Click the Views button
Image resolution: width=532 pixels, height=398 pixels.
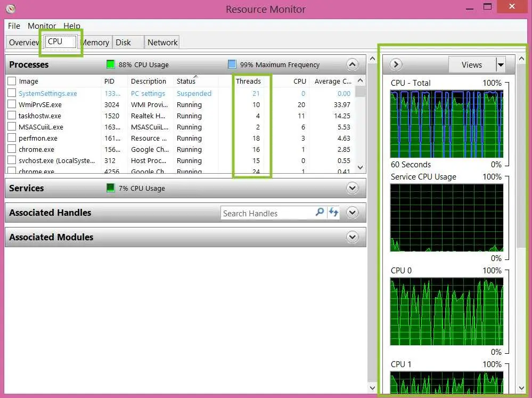(x=472, y=64)
